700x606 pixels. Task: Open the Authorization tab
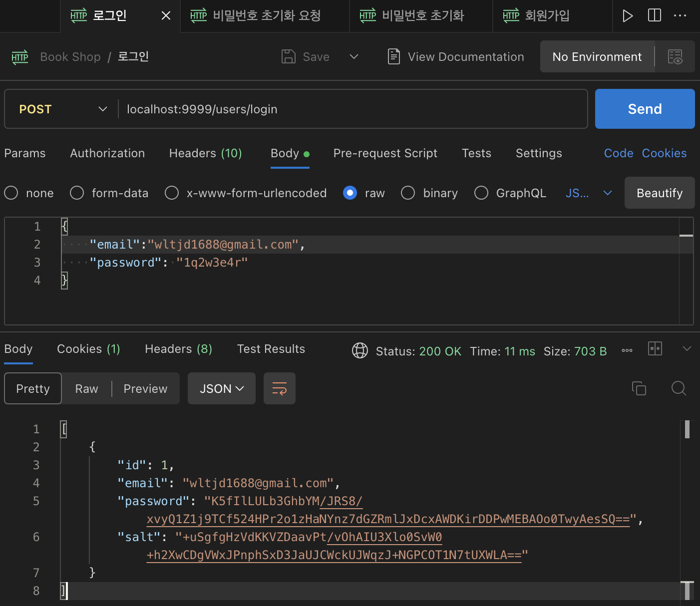tap(107, 153)
